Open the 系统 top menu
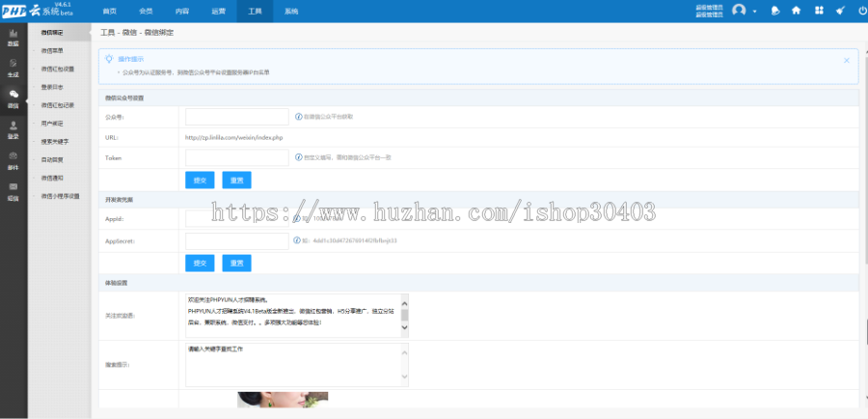Viewport: 868px width, 419px height. click(291, 11)
